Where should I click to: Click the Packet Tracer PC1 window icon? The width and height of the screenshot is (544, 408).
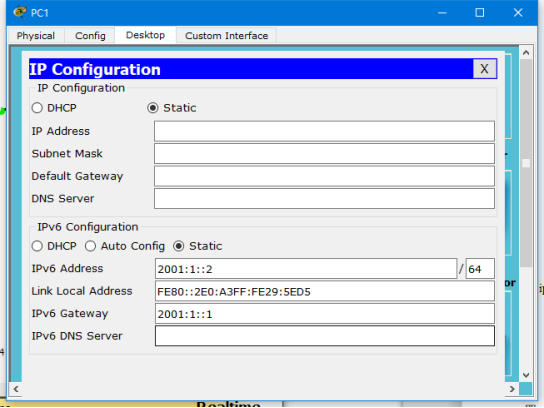(20, 12)
